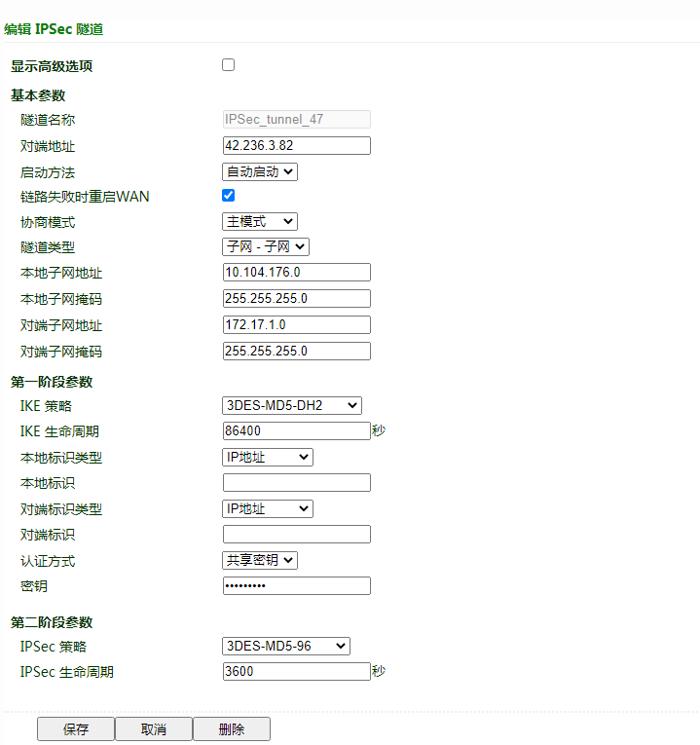Screen dimensions: 700x745
Task: Click the 密钥 password field
Action: (296, 586)
